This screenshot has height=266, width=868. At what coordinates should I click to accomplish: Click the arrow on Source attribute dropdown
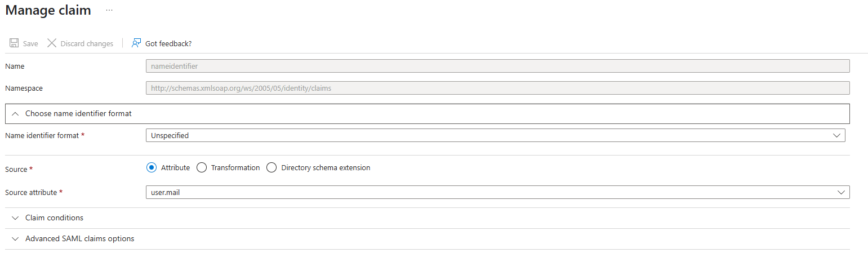point(842,192)
